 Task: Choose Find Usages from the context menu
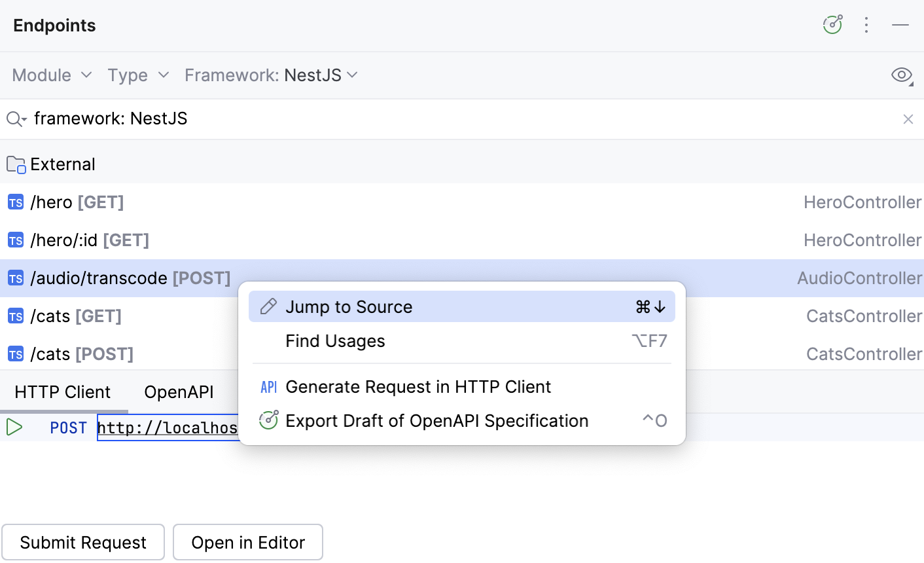335,340
